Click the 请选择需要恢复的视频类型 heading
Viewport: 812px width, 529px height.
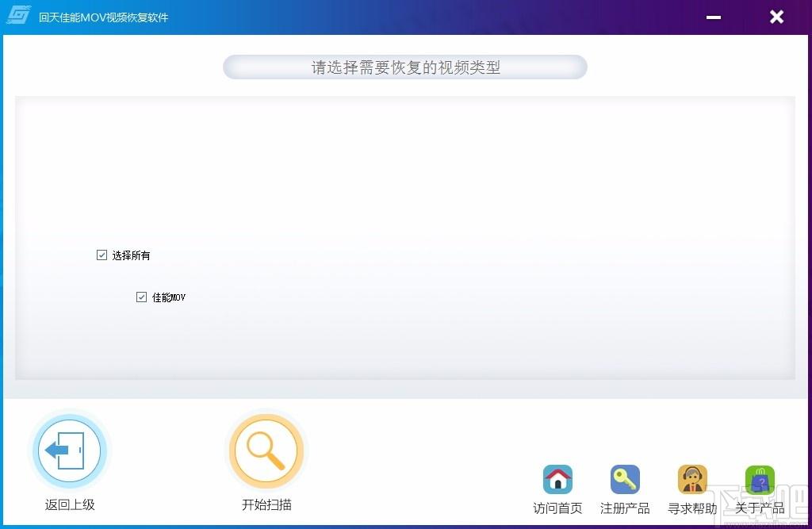pos(405,67)
